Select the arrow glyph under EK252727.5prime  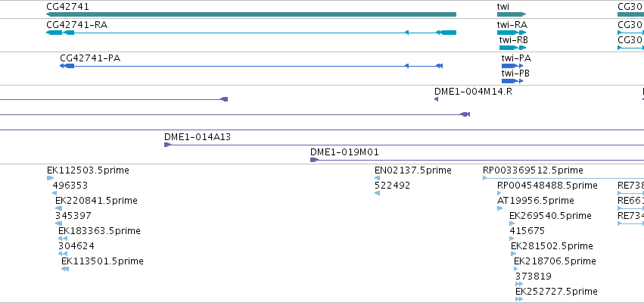pos(519,299)
